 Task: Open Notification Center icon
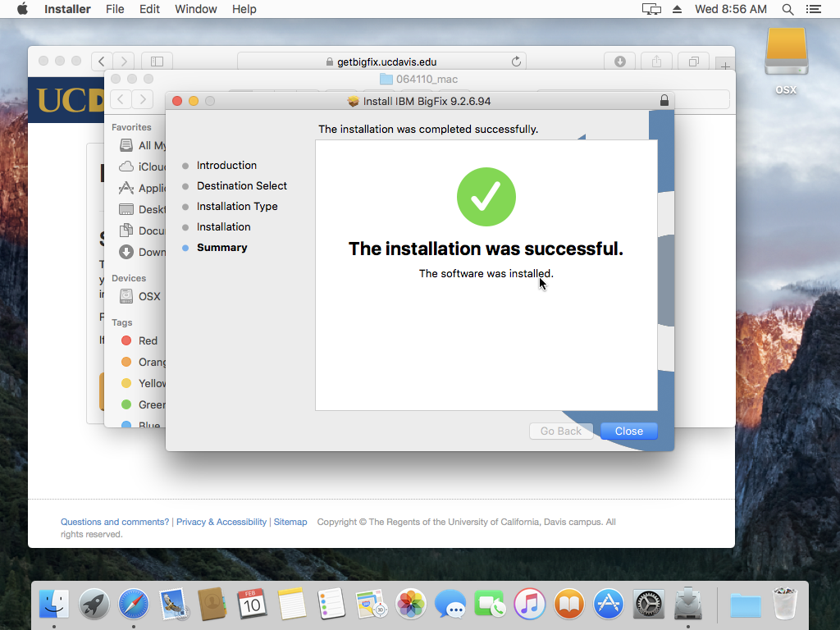pos(813,9)
